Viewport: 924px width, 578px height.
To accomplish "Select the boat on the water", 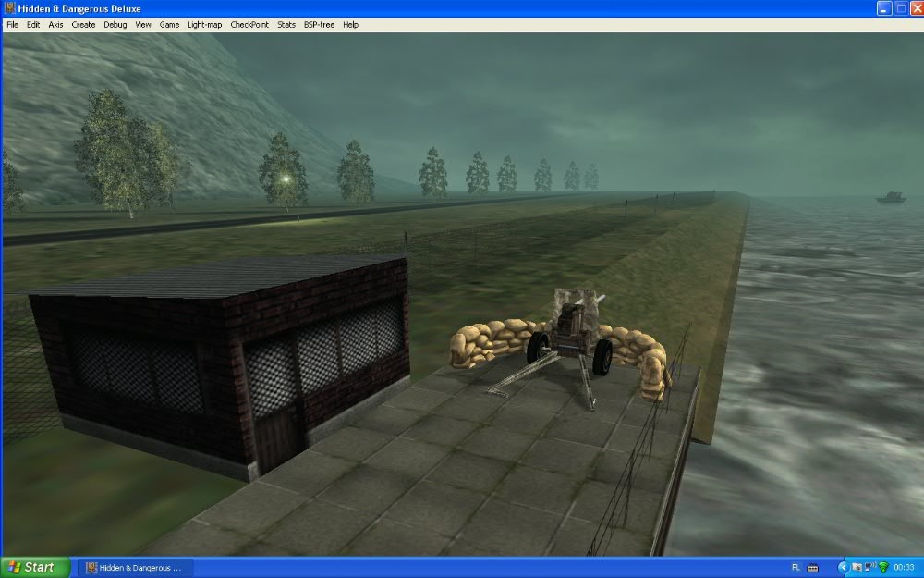I will pyautogui.click(x=891, y=197).
